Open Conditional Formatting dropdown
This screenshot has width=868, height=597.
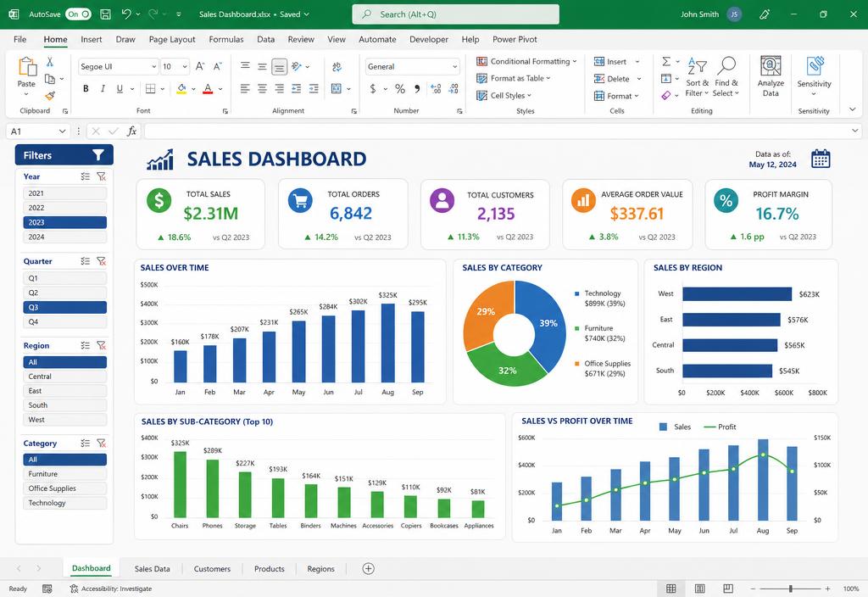pyautogui.click(x=526, y=61)
